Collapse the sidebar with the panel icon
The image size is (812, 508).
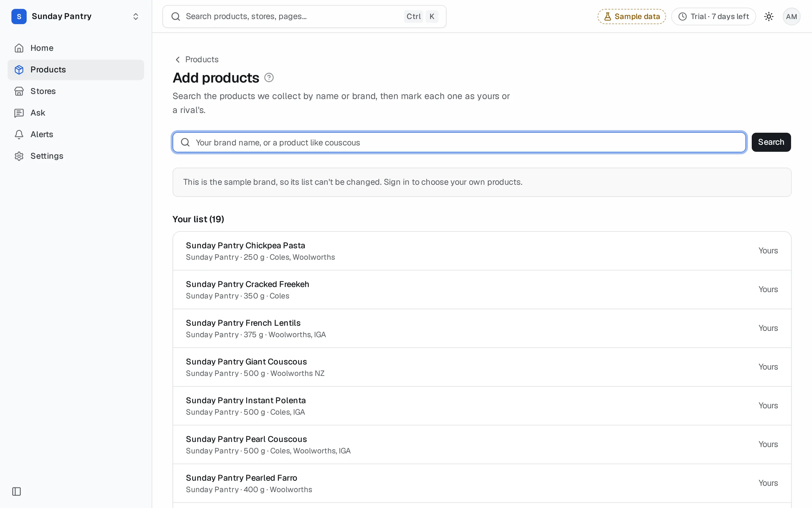[16, 491]
